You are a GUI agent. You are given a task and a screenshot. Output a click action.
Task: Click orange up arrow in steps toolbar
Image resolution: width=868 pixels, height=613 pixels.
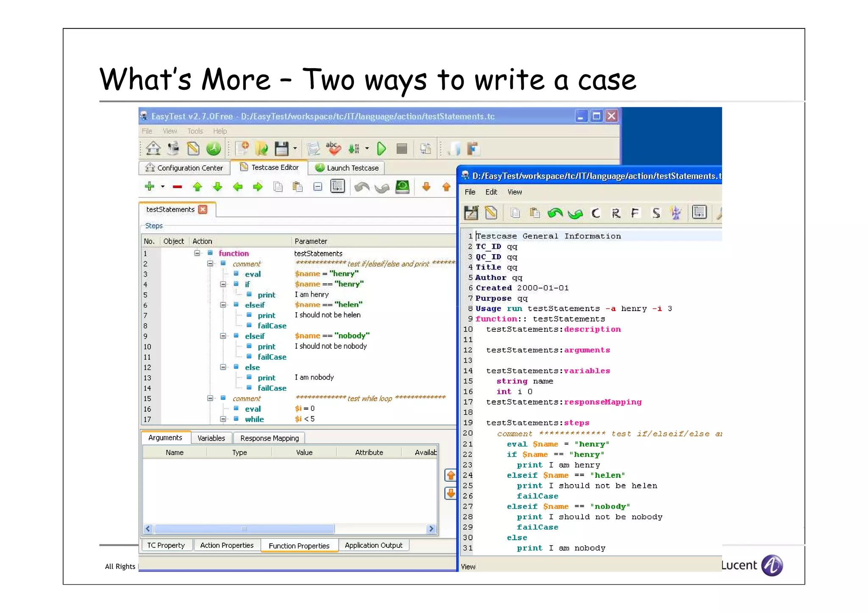coord(446,187)
